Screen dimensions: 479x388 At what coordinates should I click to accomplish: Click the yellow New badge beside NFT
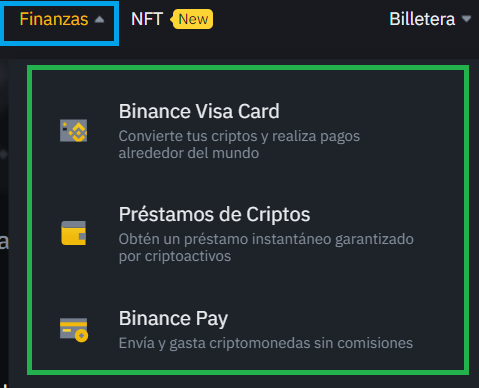click(192, 19)
